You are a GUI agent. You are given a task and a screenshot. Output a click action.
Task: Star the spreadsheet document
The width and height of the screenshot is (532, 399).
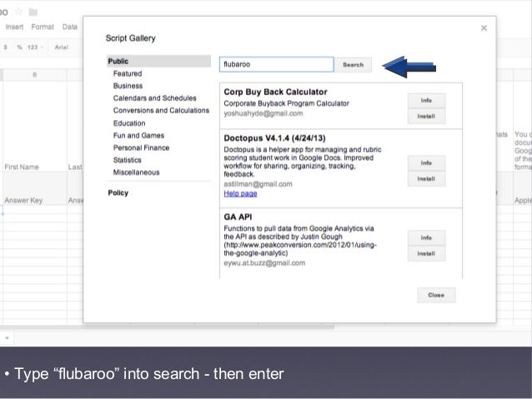(x=19, y=12)
